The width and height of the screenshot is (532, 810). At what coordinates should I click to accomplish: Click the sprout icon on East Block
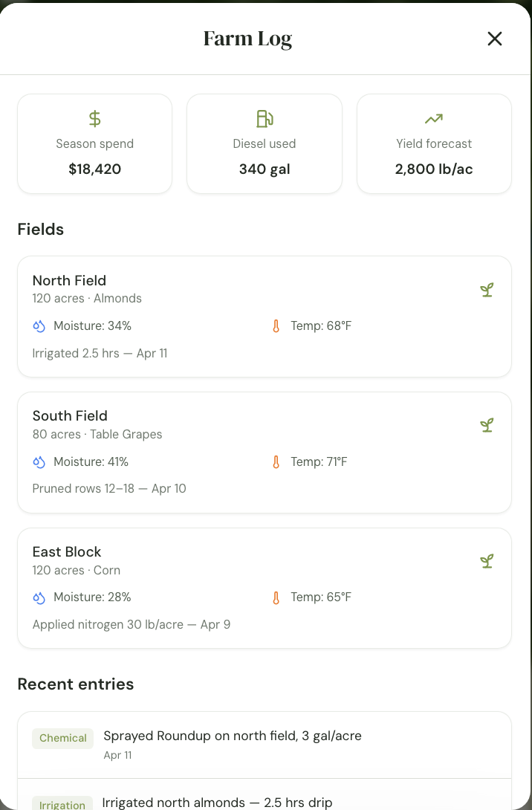click(x=487, y=561)
